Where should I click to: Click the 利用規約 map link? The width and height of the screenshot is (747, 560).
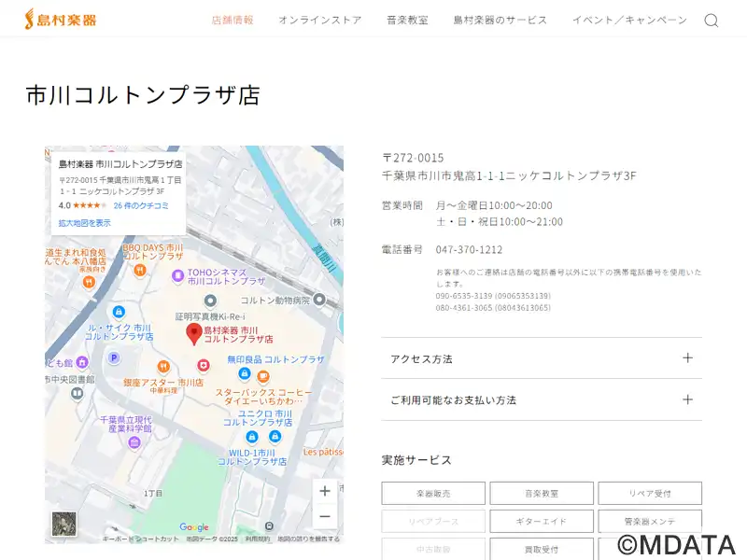tap(258, 539)
